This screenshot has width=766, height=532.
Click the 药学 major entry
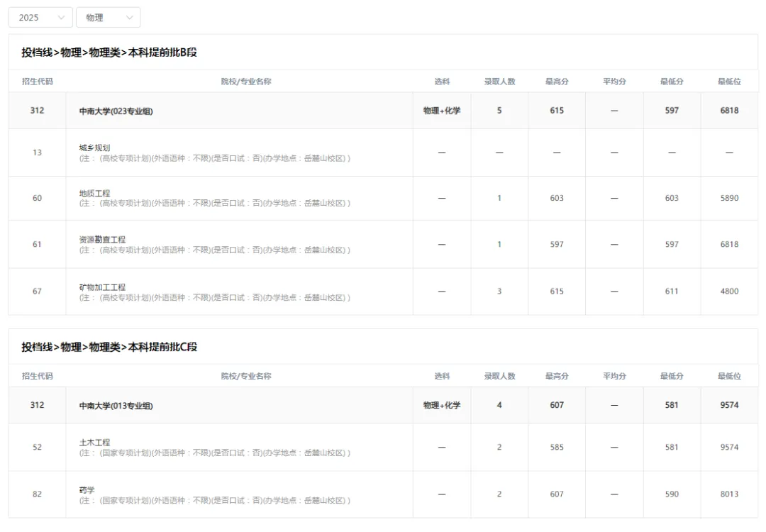(x=87, y=489)
